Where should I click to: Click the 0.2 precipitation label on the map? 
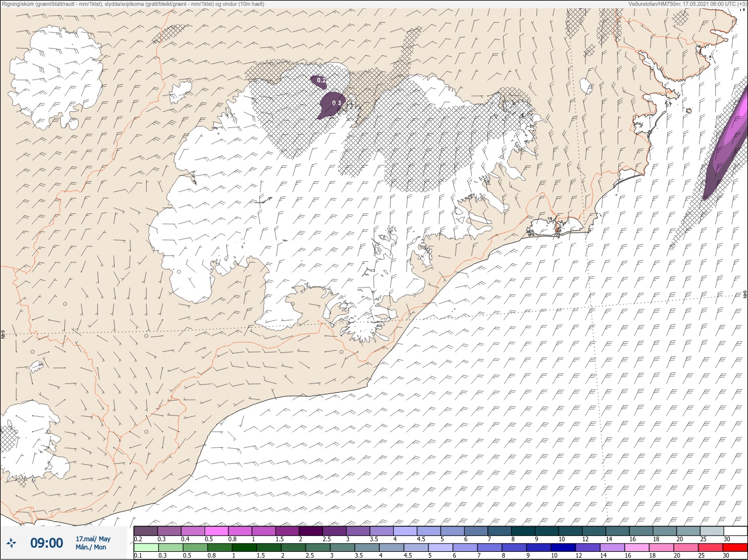[321, 80]
